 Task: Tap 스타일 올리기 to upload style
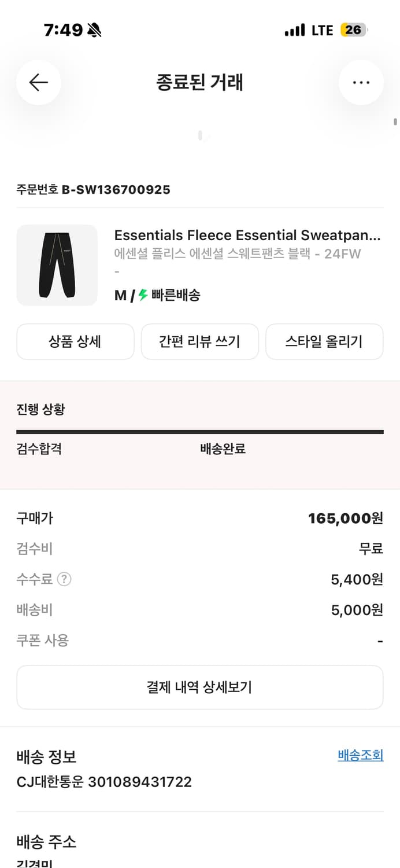pos(324,342)
